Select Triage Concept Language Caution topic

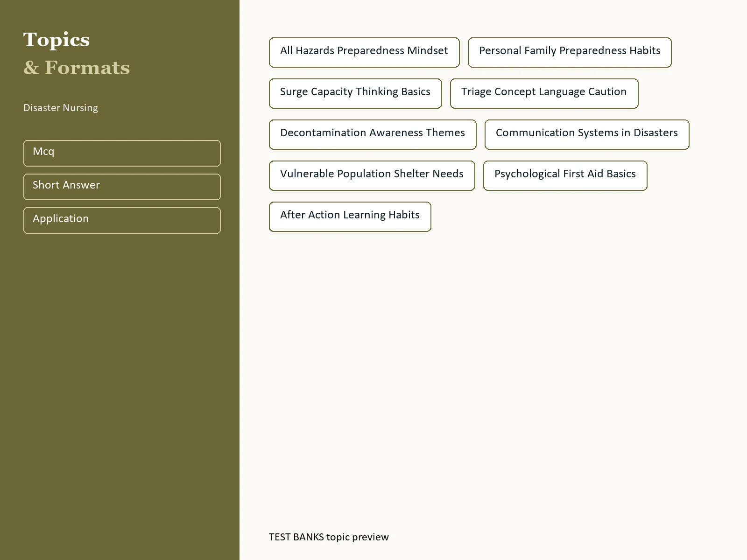pyautogui.click(x=544, y=93)
